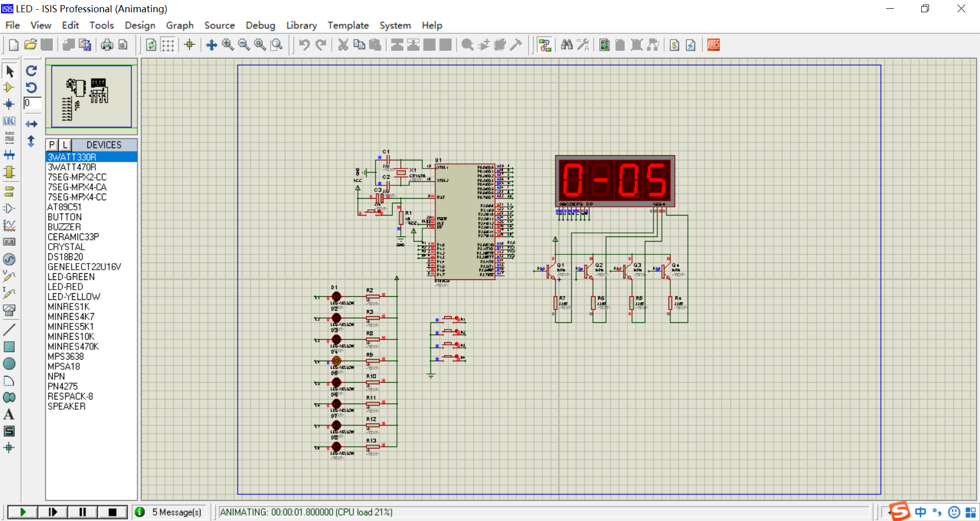This screenshot has width=980, height=521.
Task: Click the New File toolbar icon
Action: coord(14,45)
